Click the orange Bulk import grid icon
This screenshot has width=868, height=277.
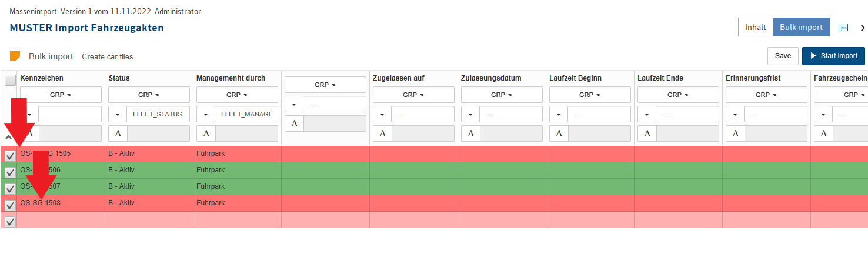click(x=15, y=56)
